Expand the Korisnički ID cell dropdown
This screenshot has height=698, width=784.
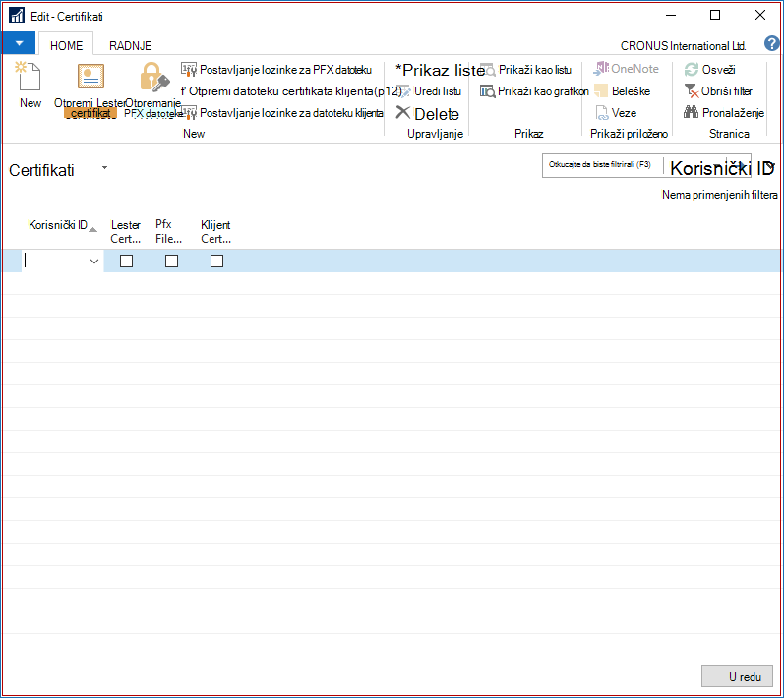pyautogui.click(x=94, y=262)
